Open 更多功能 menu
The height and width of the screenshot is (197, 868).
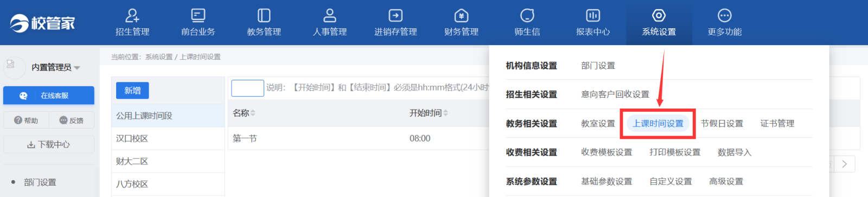click(x=725, y=22)
